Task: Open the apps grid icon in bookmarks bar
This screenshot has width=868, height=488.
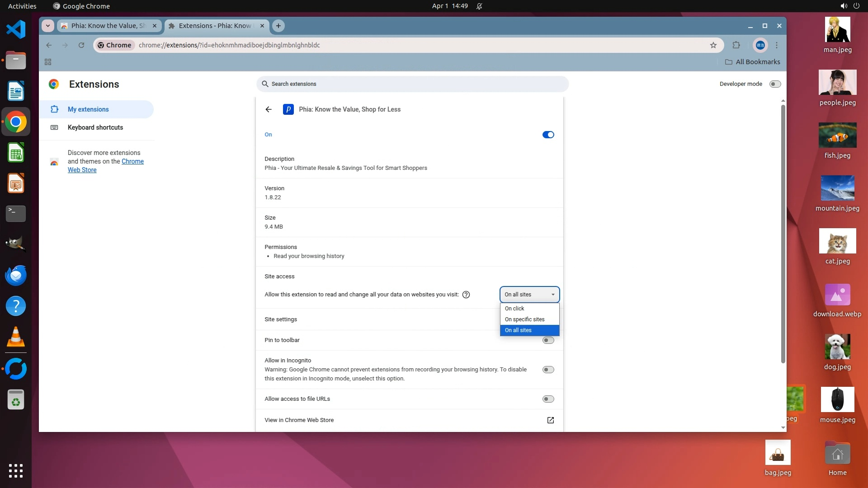Action: pos(48,62)
